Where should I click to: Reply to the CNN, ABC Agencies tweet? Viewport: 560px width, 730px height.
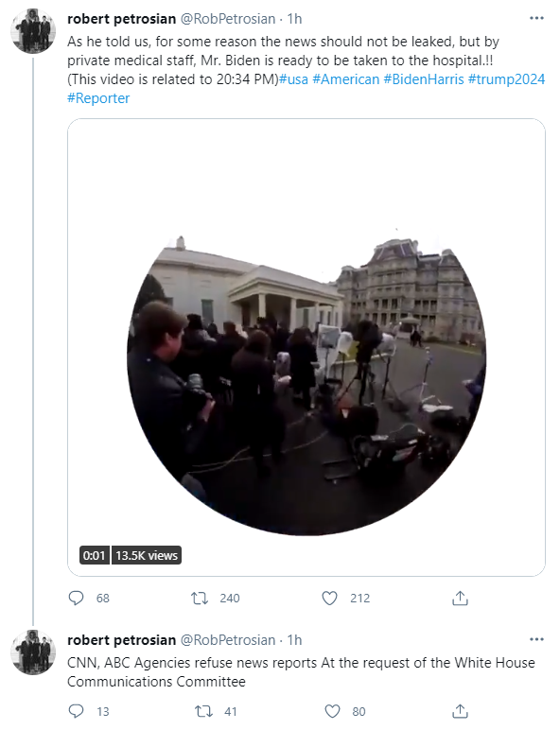coord(76,711)
